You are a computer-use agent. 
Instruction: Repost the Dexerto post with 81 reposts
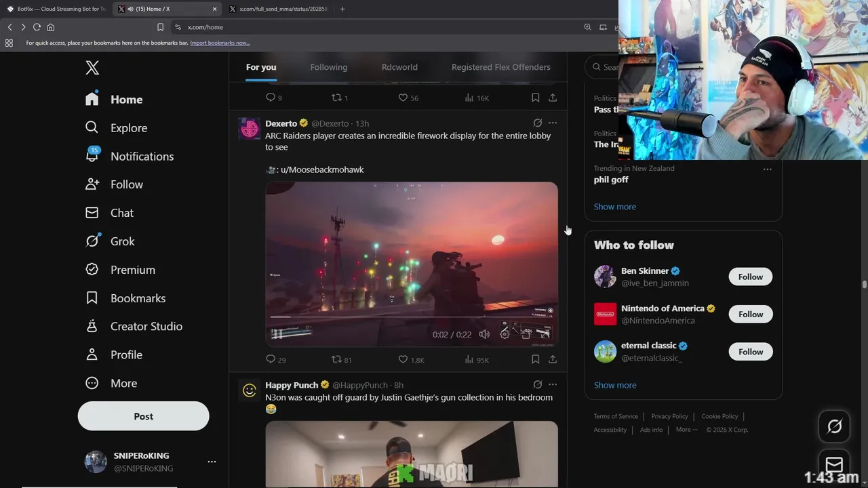[341, 360]
